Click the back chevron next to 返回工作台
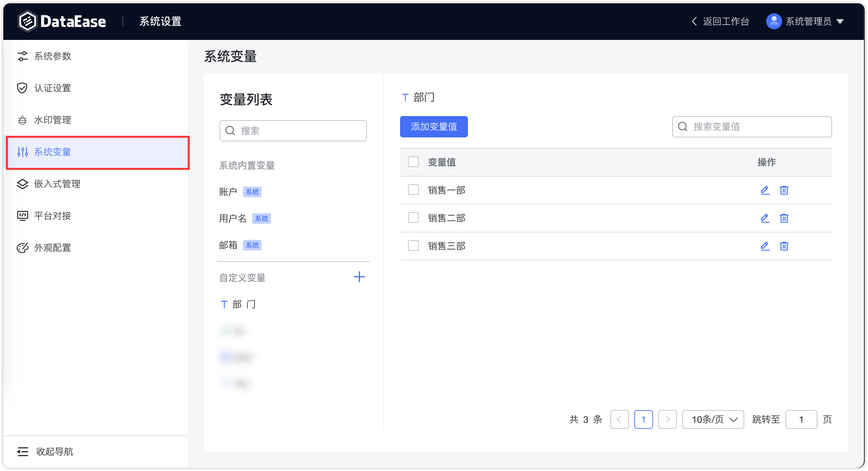 [694, 21]
